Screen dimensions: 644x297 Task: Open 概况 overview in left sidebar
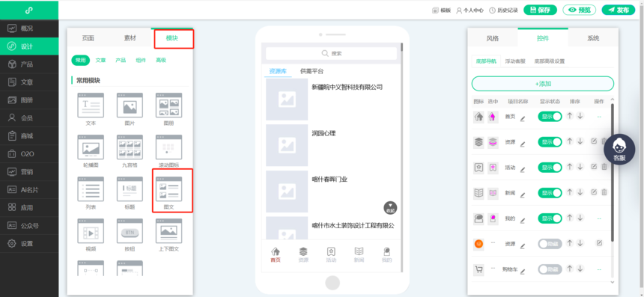pos(29,28)
